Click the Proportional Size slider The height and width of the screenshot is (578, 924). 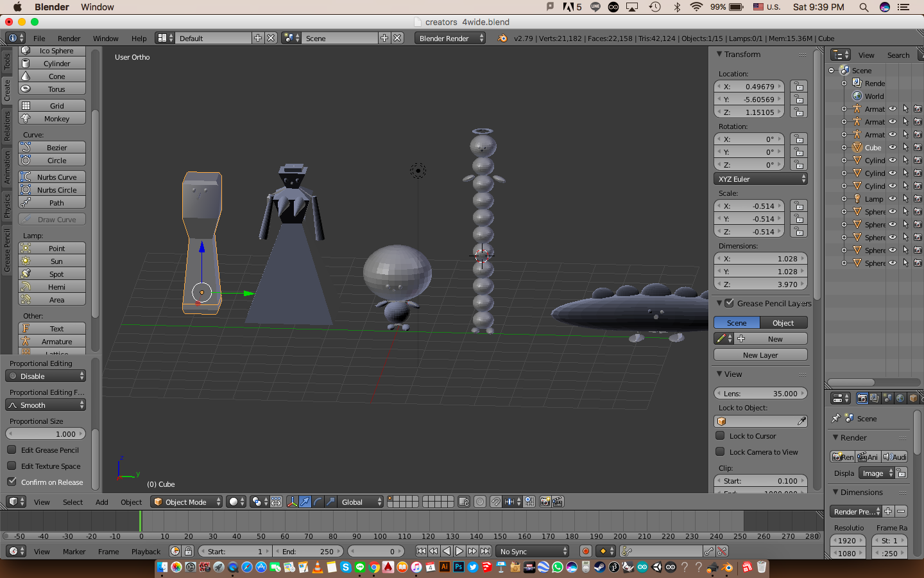tap(46, 434)
